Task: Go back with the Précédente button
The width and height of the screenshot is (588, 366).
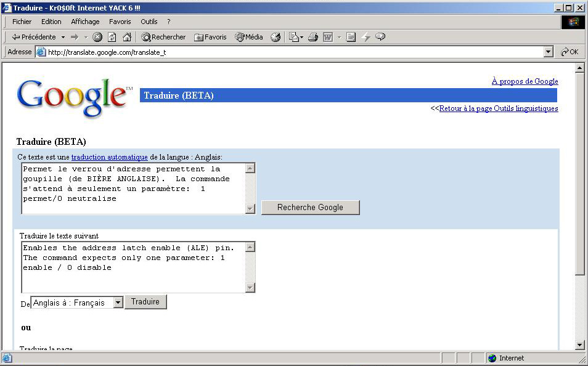Action: tap(34, 37)
